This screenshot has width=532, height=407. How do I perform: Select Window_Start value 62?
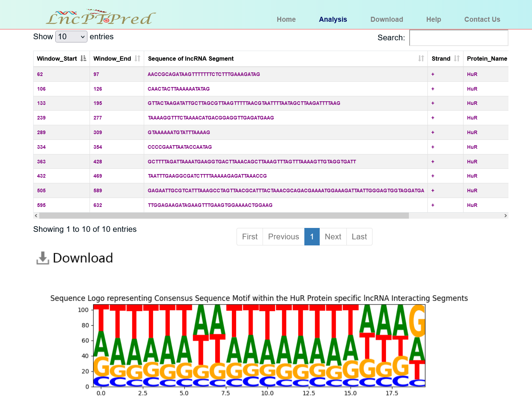40,74
